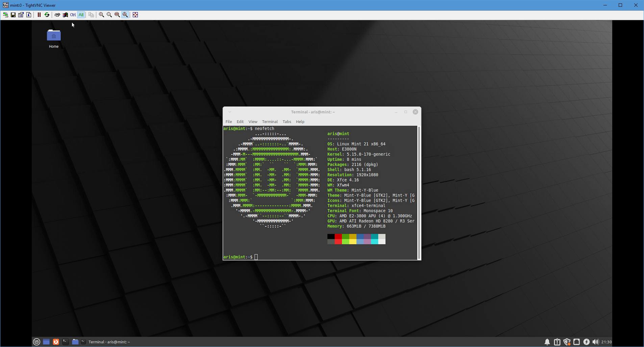This screenshot has height=347, width=644.
Task: Open the Terminal menu in menu bar
Action: click(x=270, y=122)
